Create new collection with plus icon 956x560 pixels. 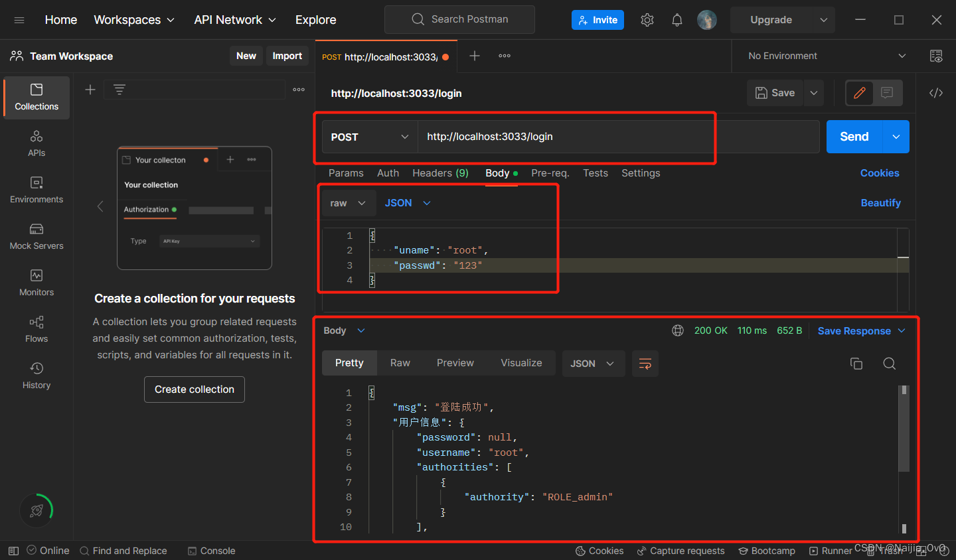pyautogui.click(x=90, y=90)
